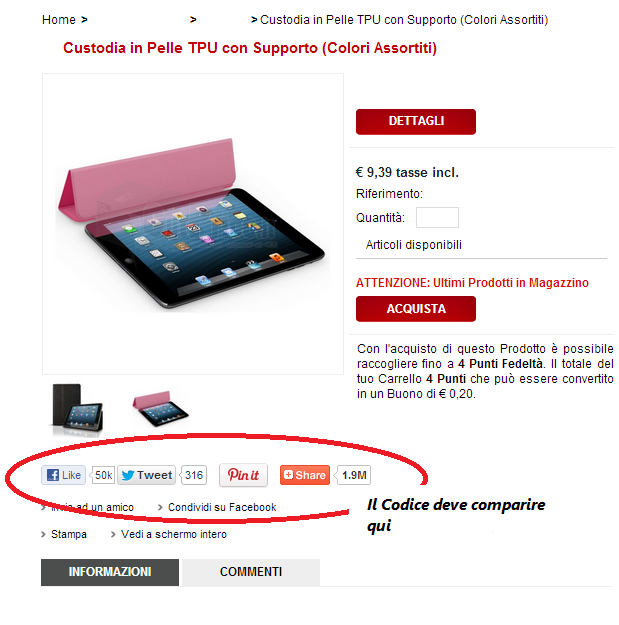Screen dimensions: 619x625
Task: Click the Stampa print link
Action: coord(69,534)
